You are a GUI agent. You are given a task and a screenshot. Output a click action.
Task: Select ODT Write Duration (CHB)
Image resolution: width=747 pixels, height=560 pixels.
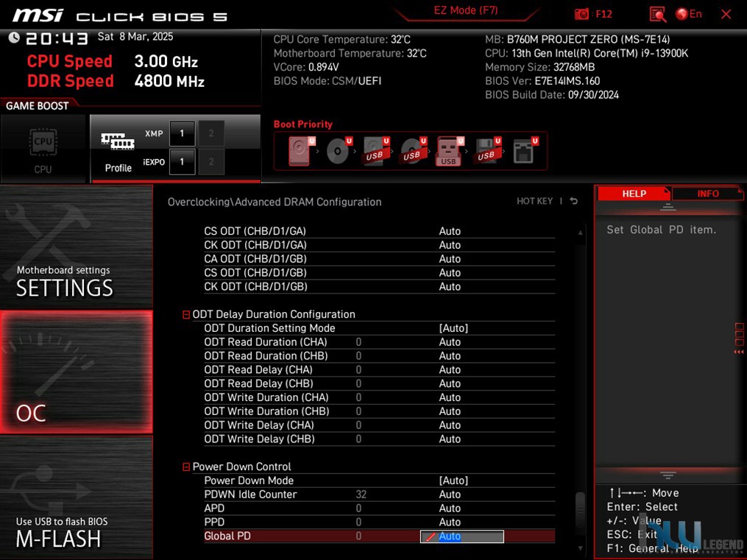click(379, 411)
